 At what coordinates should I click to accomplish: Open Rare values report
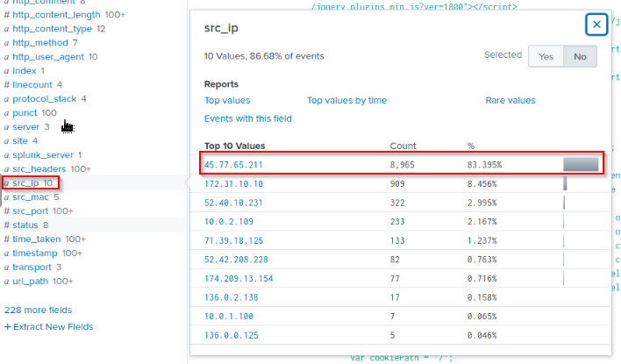click(510, 101)
